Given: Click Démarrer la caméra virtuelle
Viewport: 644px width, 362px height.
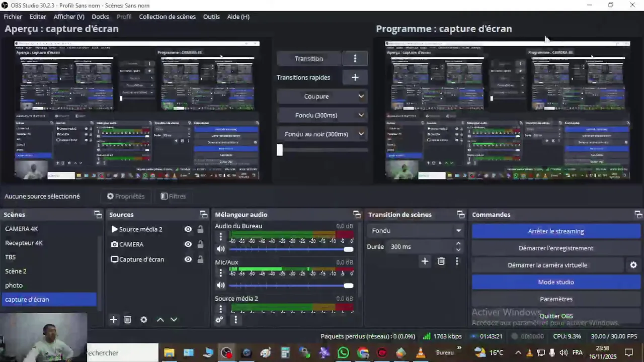Looking at the screenshot, I should tap(547, 265).
